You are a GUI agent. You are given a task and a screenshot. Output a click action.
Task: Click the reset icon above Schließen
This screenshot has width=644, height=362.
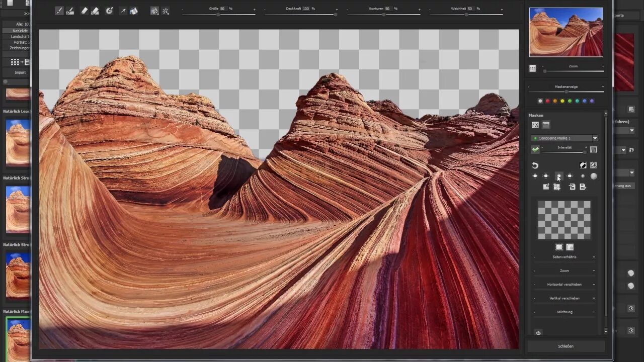538,333
